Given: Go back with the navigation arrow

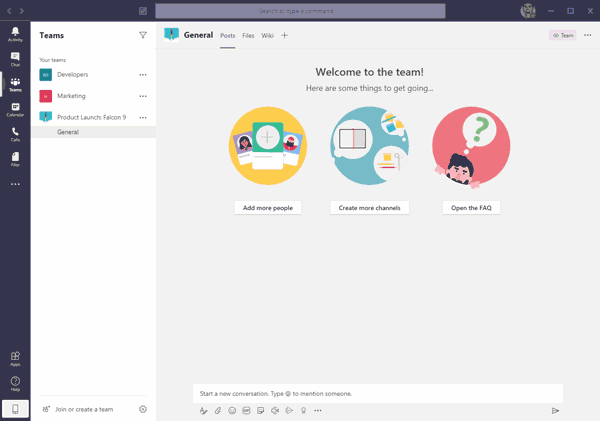Looking at the screenshot, I should click(x=9, y=11).
